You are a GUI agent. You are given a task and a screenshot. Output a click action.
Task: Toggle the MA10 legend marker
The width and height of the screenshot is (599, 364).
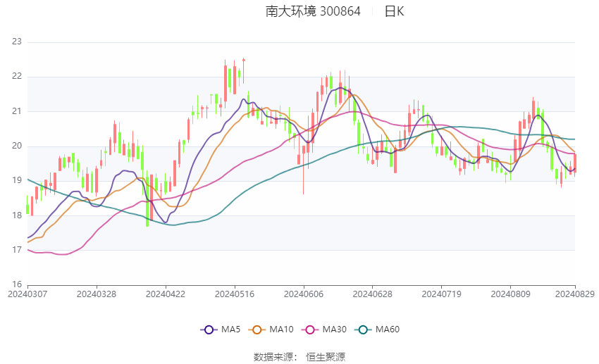[x=257, y=330]
